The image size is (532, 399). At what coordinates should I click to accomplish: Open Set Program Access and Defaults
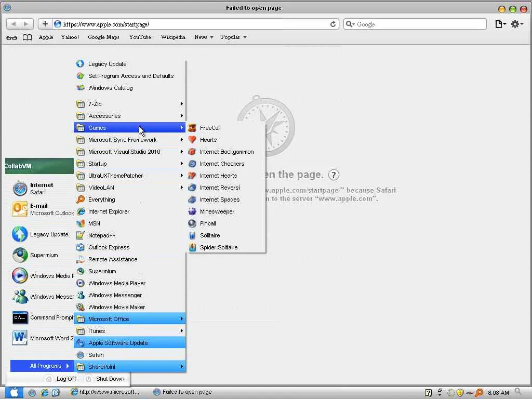coord(129,76)
